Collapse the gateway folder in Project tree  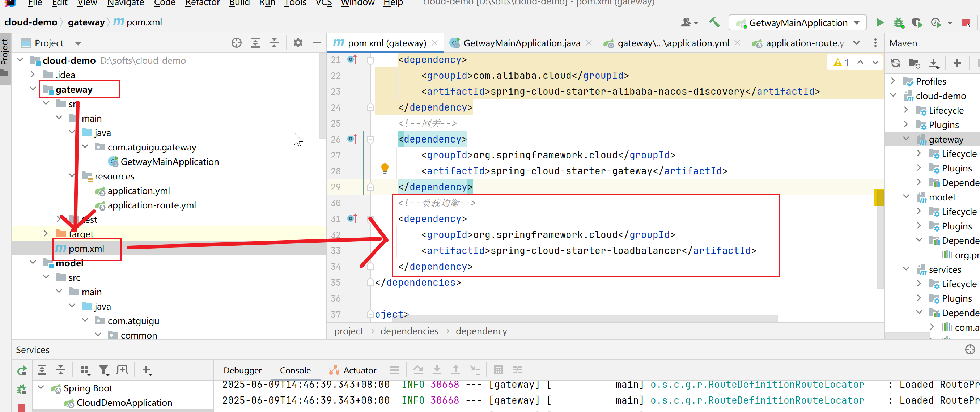click(33, 89)
